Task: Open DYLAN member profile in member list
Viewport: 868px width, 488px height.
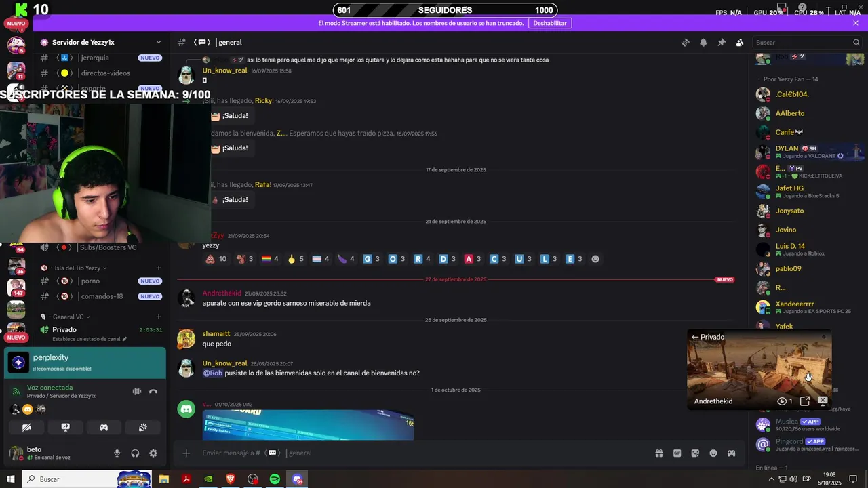Action: point(807,152)
